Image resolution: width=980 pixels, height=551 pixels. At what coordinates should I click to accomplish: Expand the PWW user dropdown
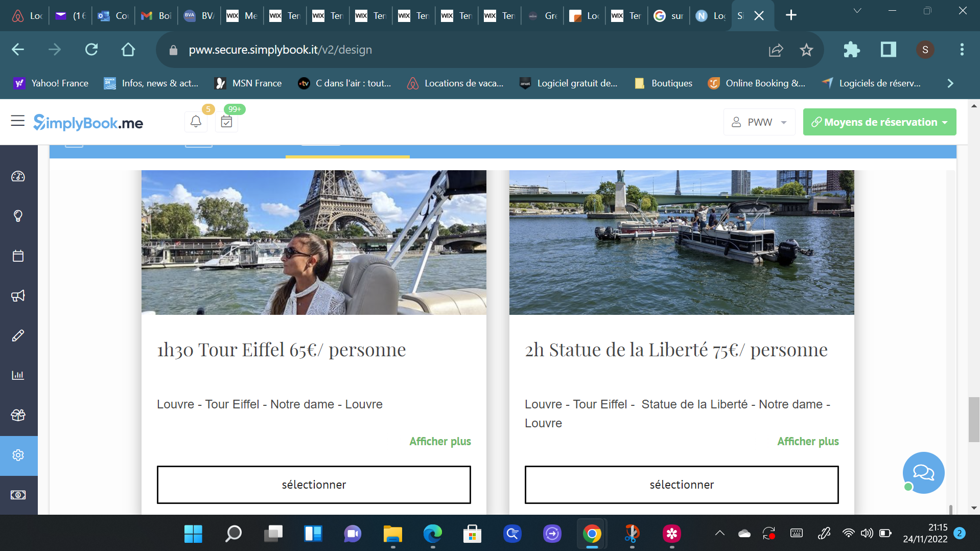click(759, 122)
